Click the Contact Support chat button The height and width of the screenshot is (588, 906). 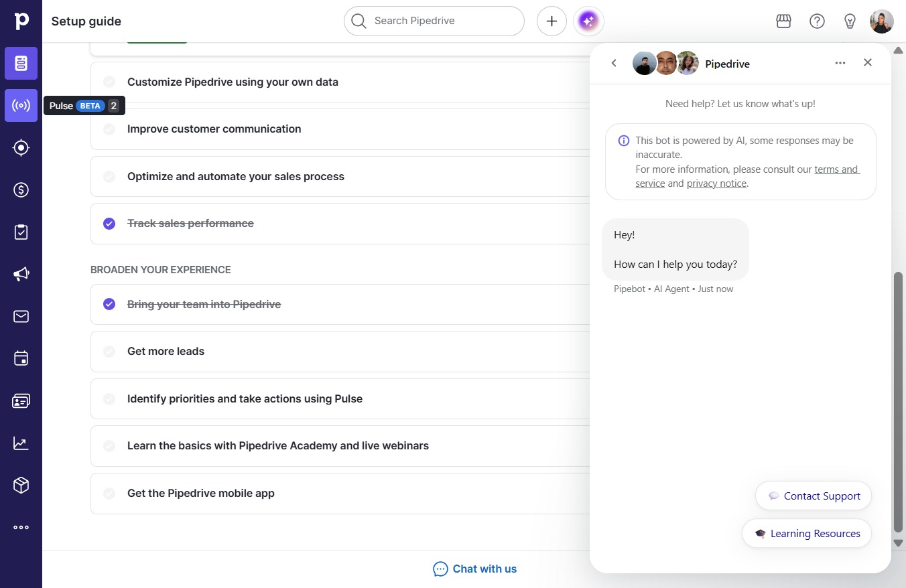coord(814,496)
